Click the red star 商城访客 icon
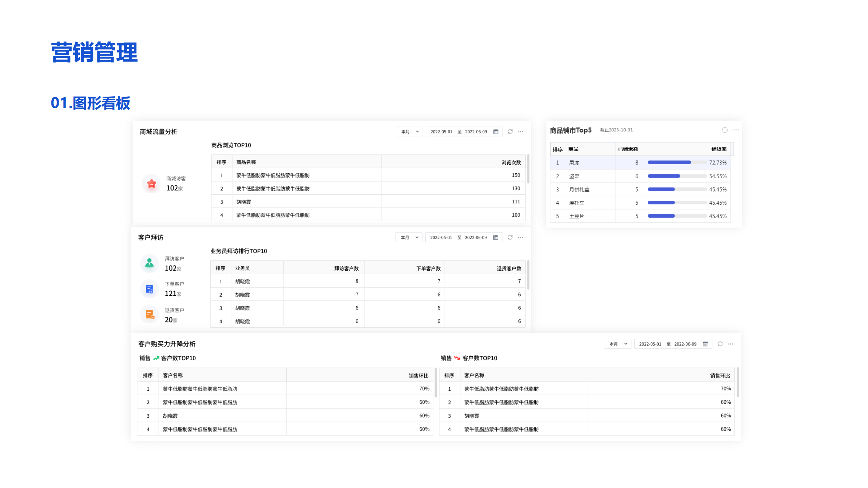The width and height of the screenshot is (868, 488). tap(152, 183)
